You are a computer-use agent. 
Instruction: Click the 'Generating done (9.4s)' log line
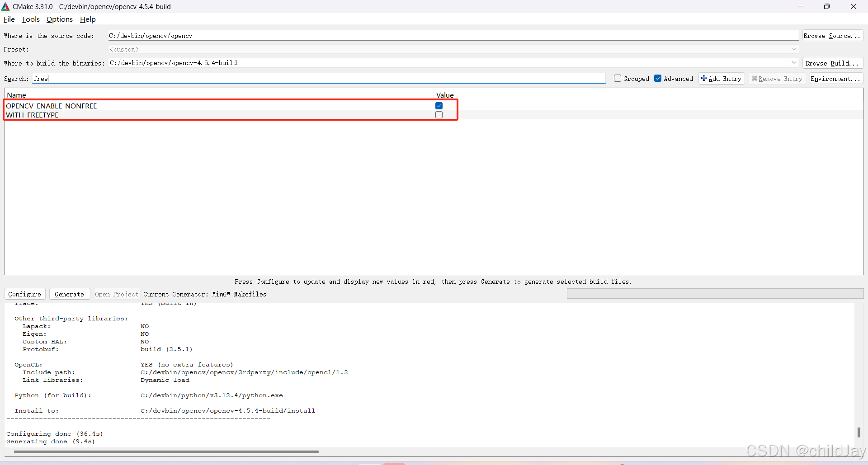[51, 442]
